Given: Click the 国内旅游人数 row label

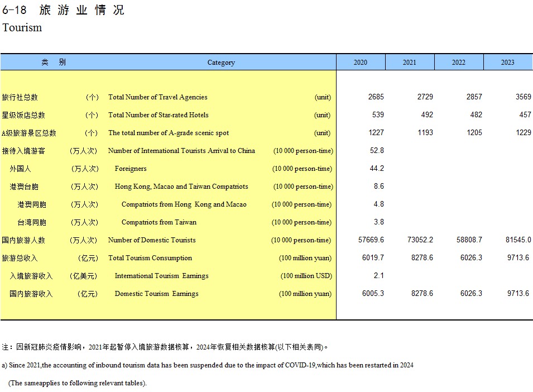Looking at the screenshot, I should tap(23, 240).
